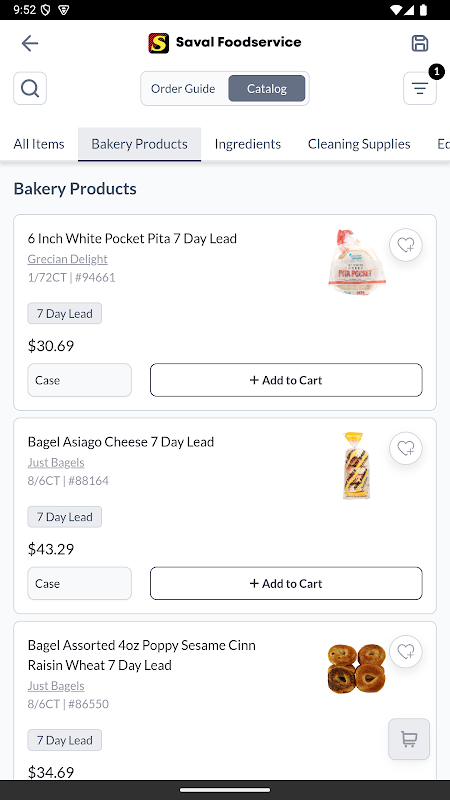This screenshot has height=800, width=450.
Task: Select the Catalog toggle option
Action: (x=267, y=89)
